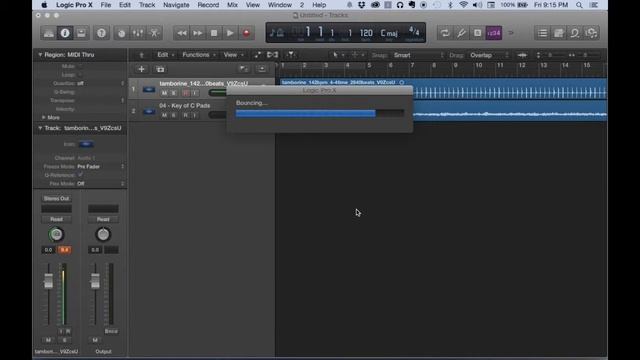Open the Record menu
640x360 pixels.
pyautogui.click(x=208, y=5)
